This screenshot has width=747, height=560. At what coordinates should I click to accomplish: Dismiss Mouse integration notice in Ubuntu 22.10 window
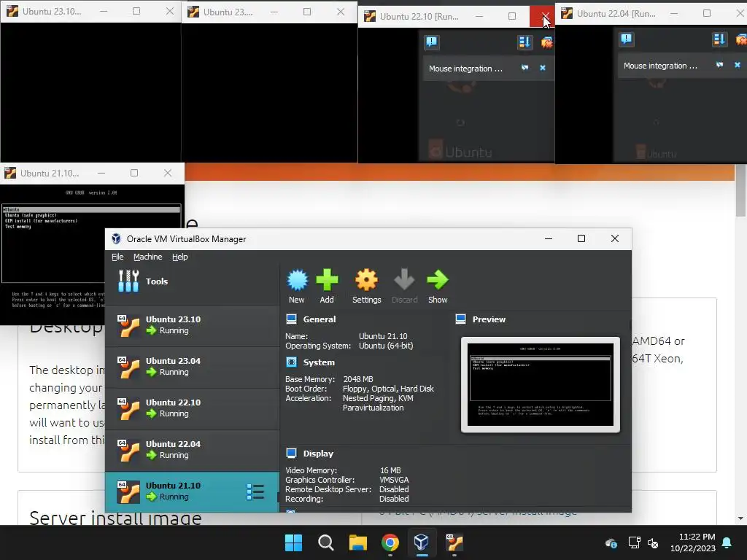(x=543, y=68)
